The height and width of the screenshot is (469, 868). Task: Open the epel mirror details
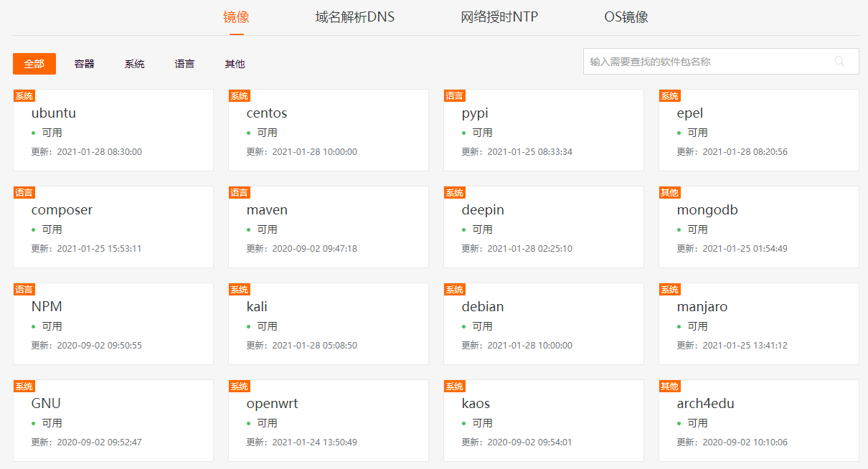click(758, 129)
